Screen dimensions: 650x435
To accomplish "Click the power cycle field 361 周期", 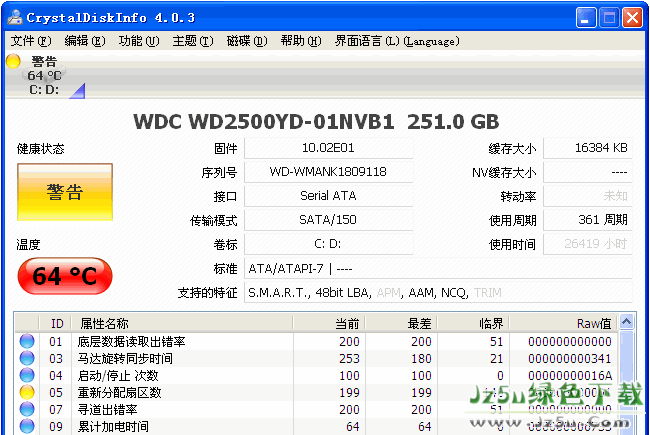I will coord(588,220).
